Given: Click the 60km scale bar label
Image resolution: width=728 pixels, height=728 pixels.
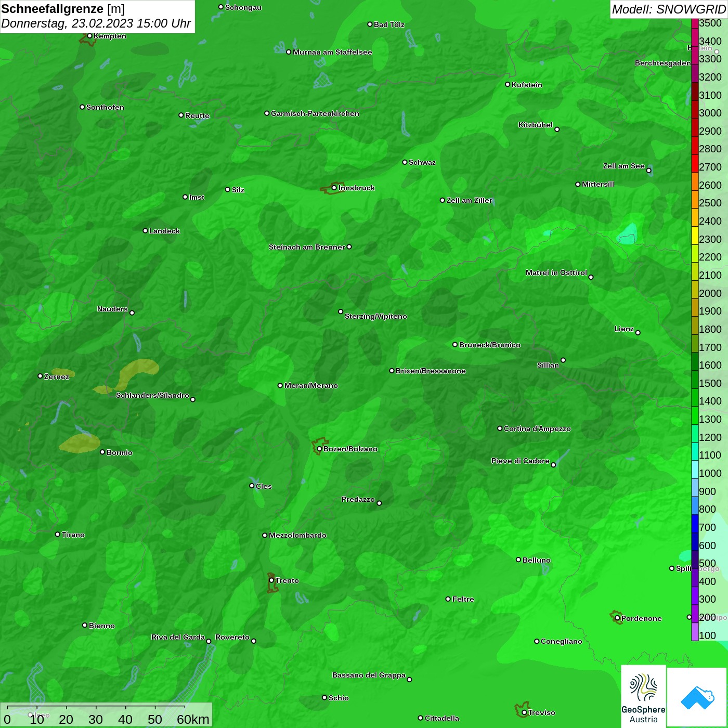Looking at the screenshot, I should [x=193, y=719].
